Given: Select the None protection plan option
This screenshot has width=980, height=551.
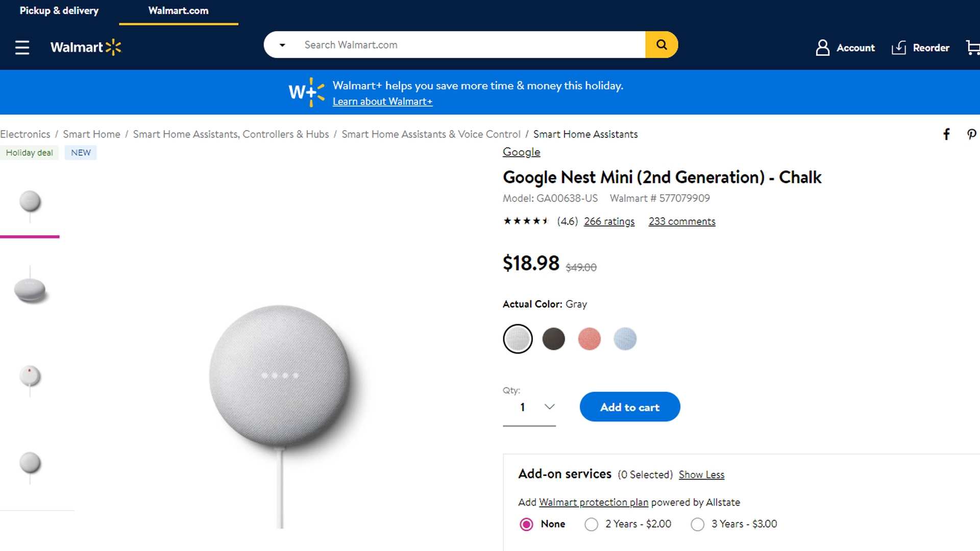Looking at the screenshot, I should click(x=526, y=524).
